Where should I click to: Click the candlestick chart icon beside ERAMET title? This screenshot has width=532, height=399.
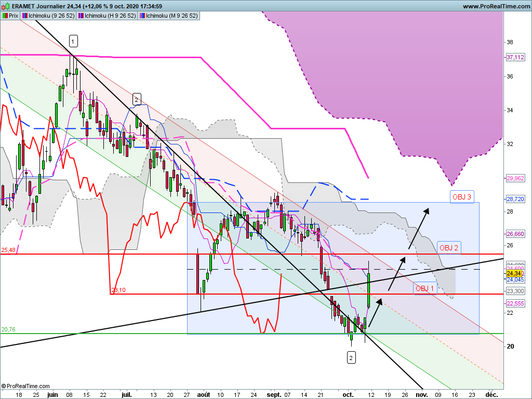5,6
